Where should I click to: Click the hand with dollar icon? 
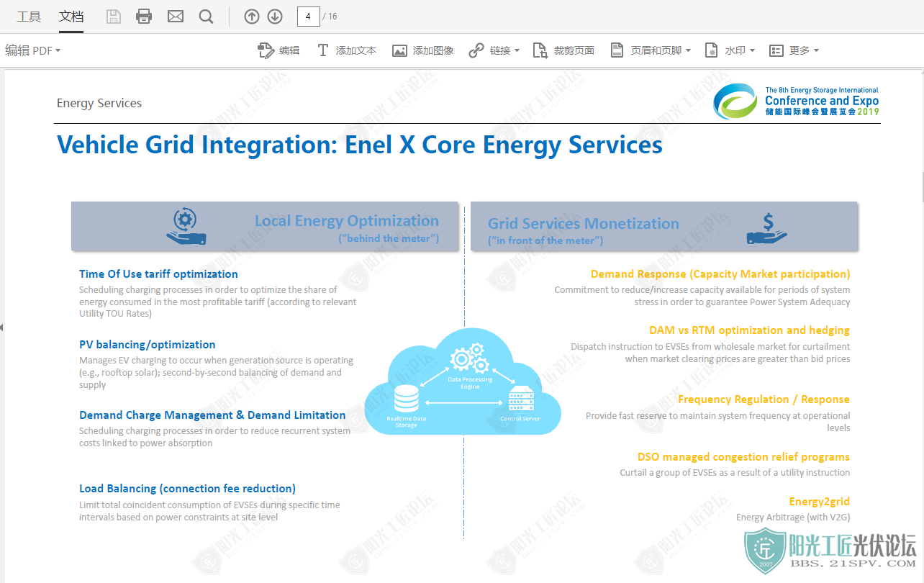(x=767, y=227)
